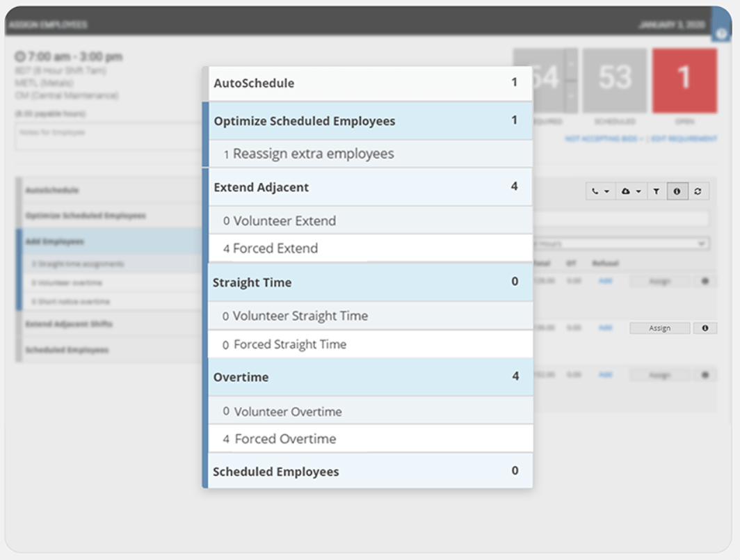Open the help icon in the top-right corner
This screenshot has width=740, height=560.
pyautogui.click(x=720, y=33)
